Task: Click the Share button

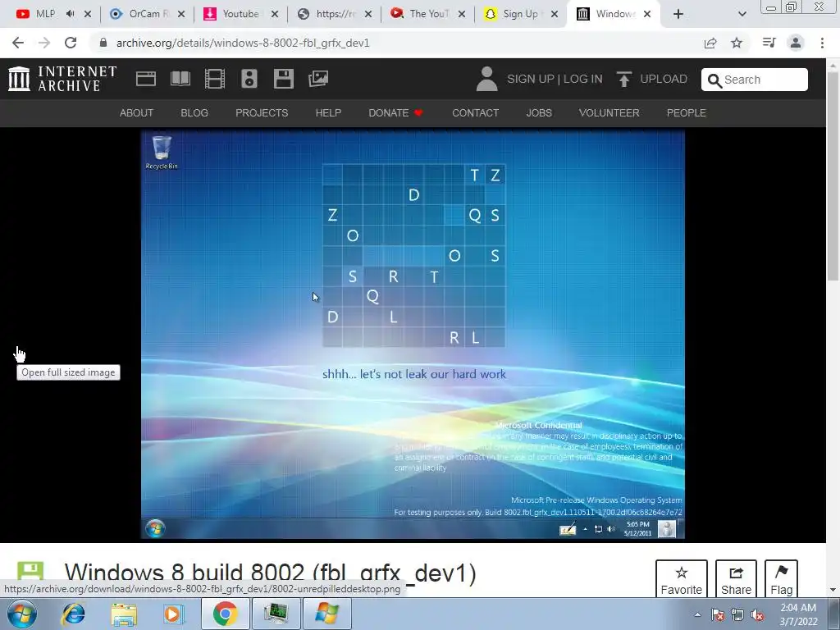Action: coord(736,580)
